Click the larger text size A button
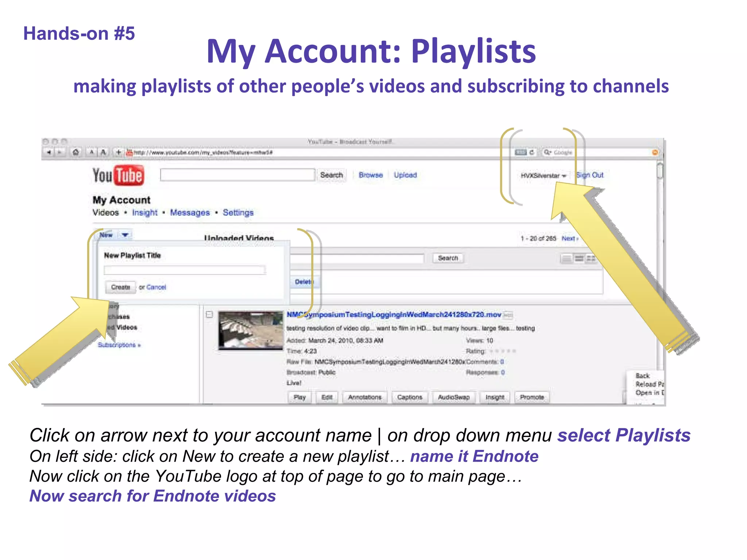Viewport: 747px width, 560px height. [103, 152]
